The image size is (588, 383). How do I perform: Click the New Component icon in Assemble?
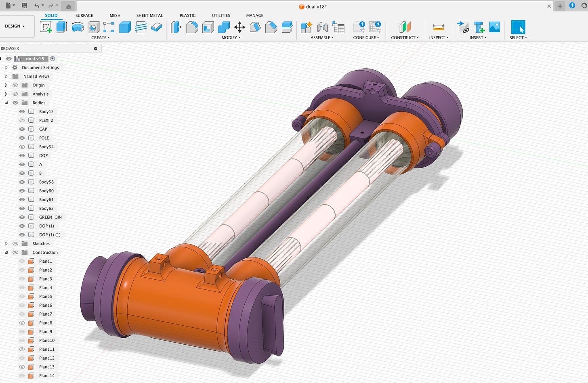[x=307, y=27]
